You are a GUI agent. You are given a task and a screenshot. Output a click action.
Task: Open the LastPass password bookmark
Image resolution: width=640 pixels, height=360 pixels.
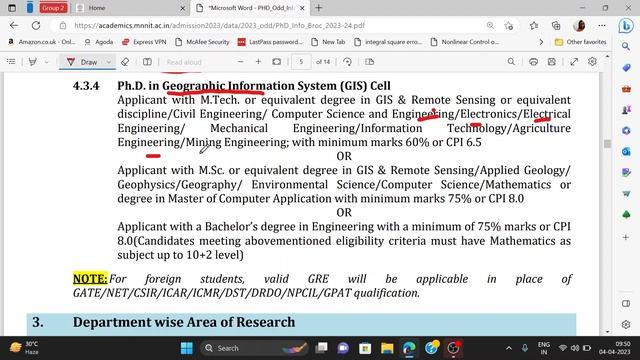270,42
